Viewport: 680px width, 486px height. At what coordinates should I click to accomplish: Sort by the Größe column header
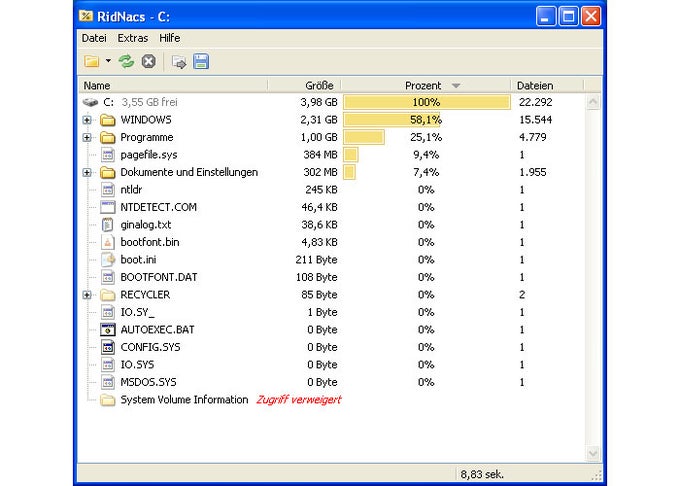pyautogui.click(x=304, y=85)
